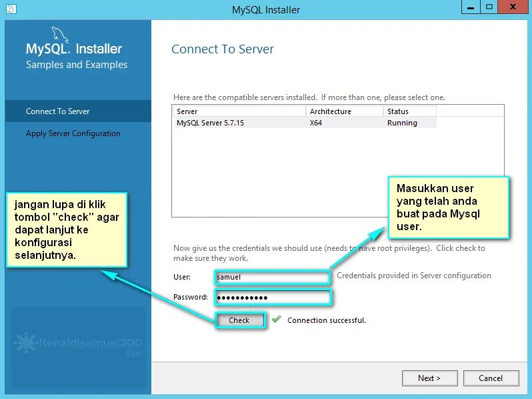
Task: Click the Connection successful text
Action: [x=327, y=320]
